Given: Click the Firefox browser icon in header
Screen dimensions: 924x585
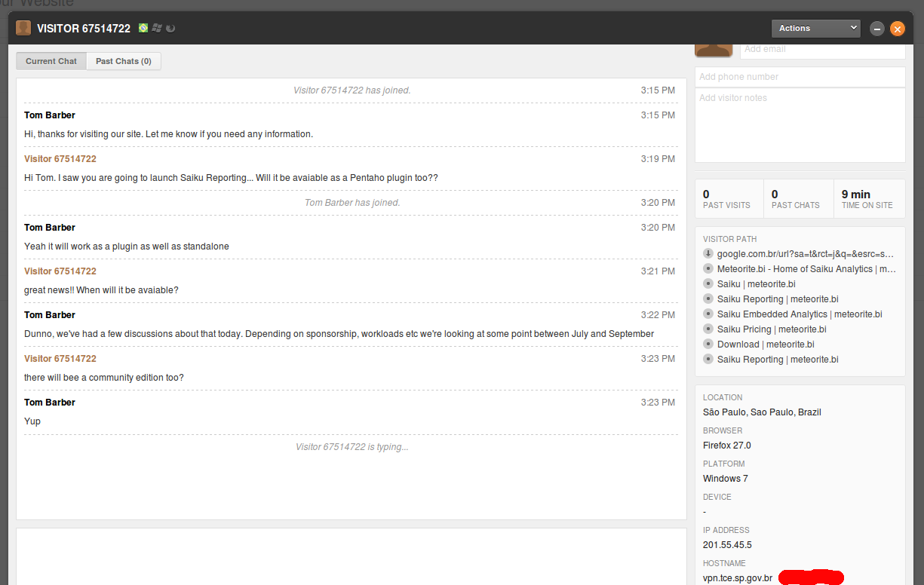Looking at the screenshot, I should [170, 28].
